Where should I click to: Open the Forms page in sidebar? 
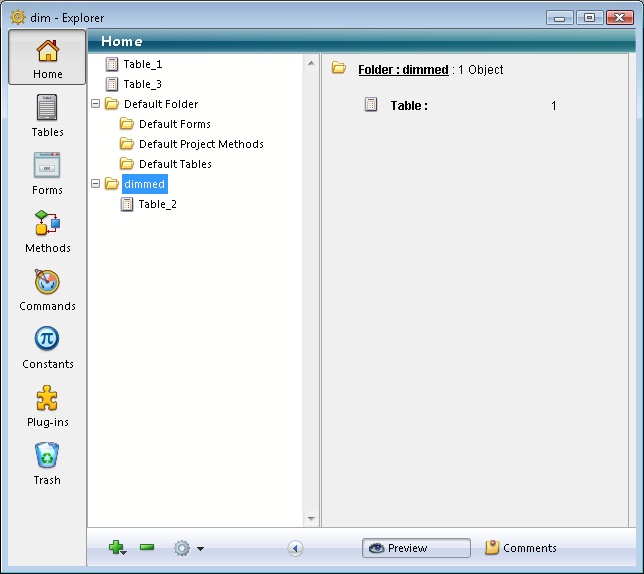(x=47, y=174)
